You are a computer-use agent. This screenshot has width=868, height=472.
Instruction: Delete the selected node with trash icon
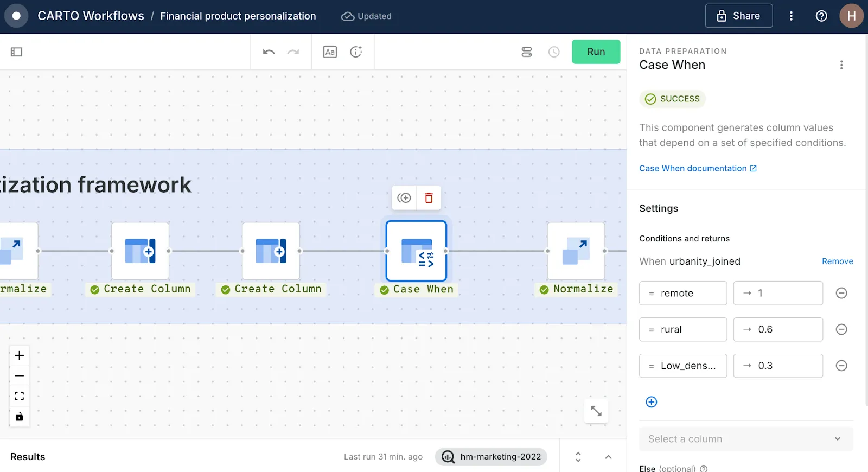point(429,198)
